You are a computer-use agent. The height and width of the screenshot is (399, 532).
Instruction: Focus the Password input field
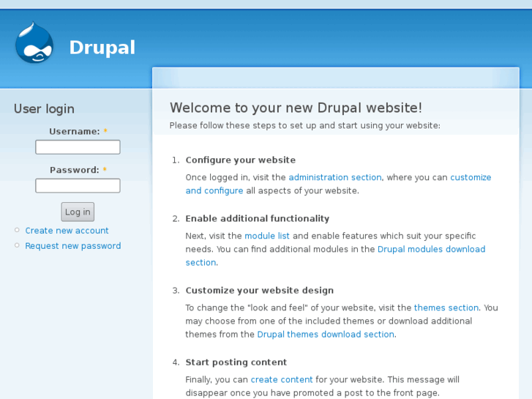[78, 186]
